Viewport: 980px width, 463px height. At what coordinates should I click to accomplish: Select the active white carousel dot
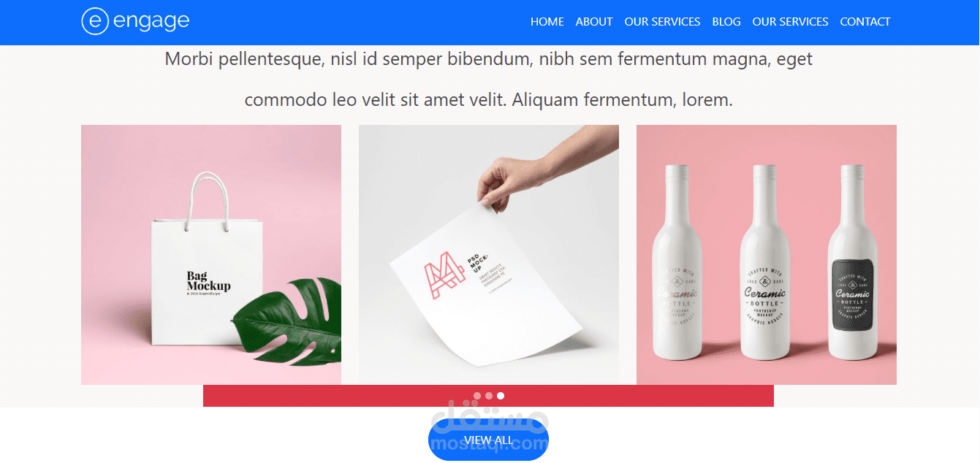(x=501, y=396)
